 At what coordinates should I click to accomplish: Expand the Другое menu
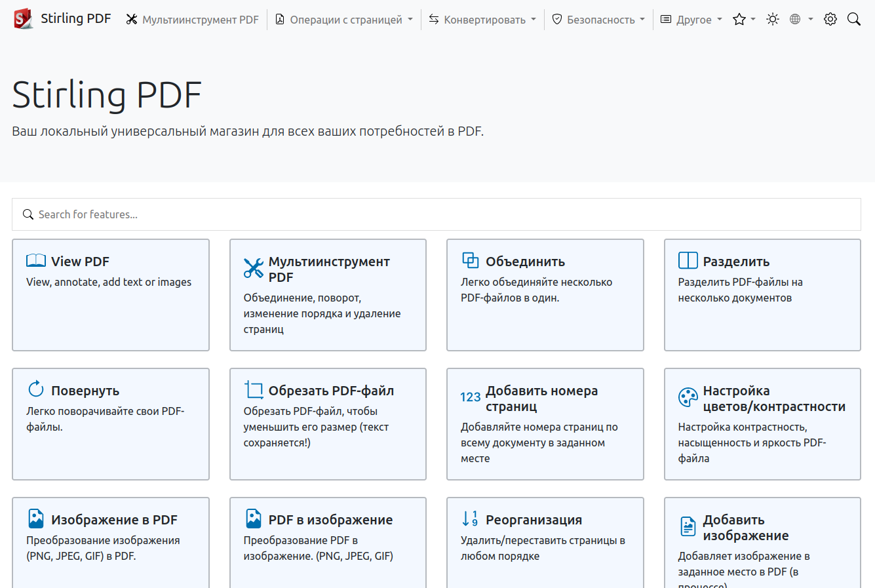691,20
